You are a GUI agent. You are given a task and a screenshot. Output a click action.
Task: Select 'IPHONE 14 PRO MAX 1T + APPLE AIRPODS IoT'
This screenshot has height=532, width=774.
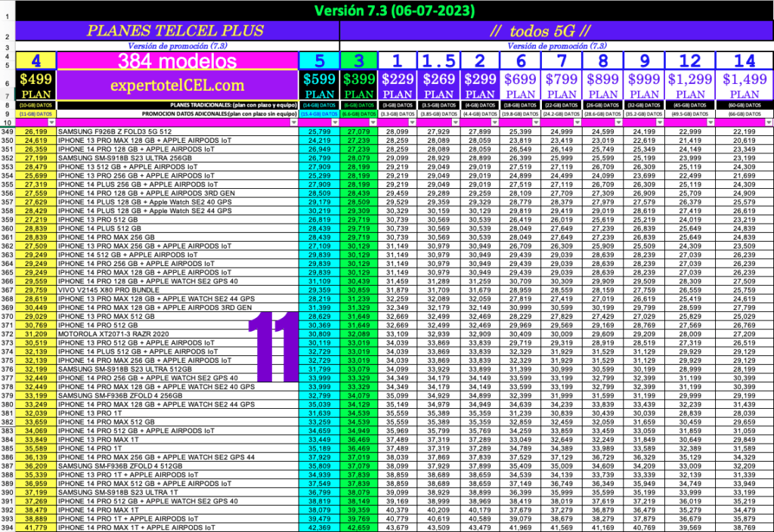click(177, 527)
